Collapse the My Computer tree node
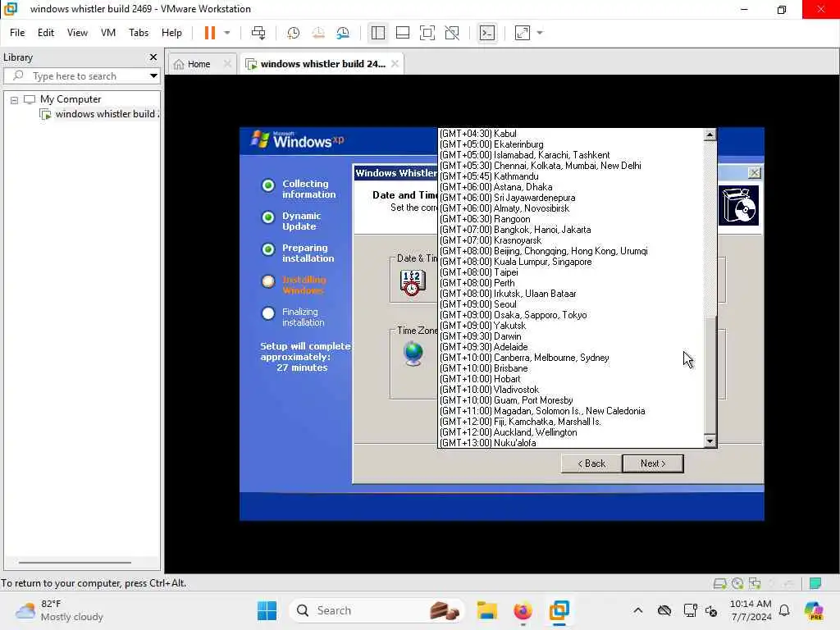Screen dimensions: 840x630 [15, 99]
